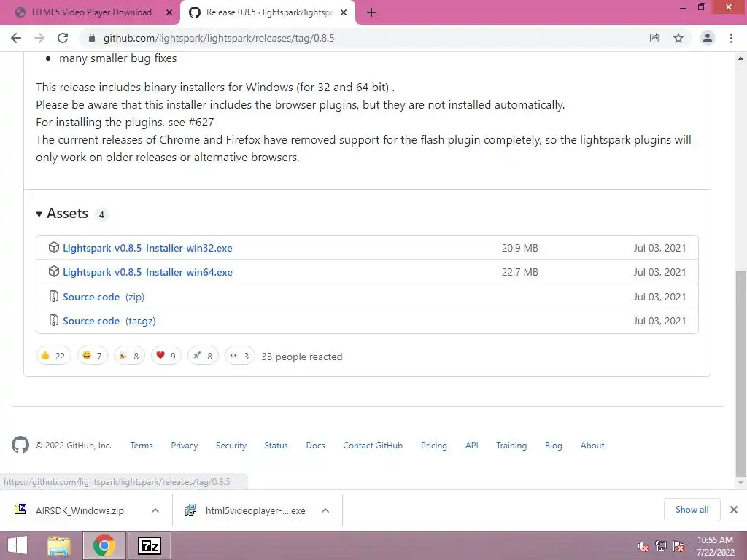Open the Action Center flag icon
Viewport: 747px width, 560px height.
(x=678, y=546)
